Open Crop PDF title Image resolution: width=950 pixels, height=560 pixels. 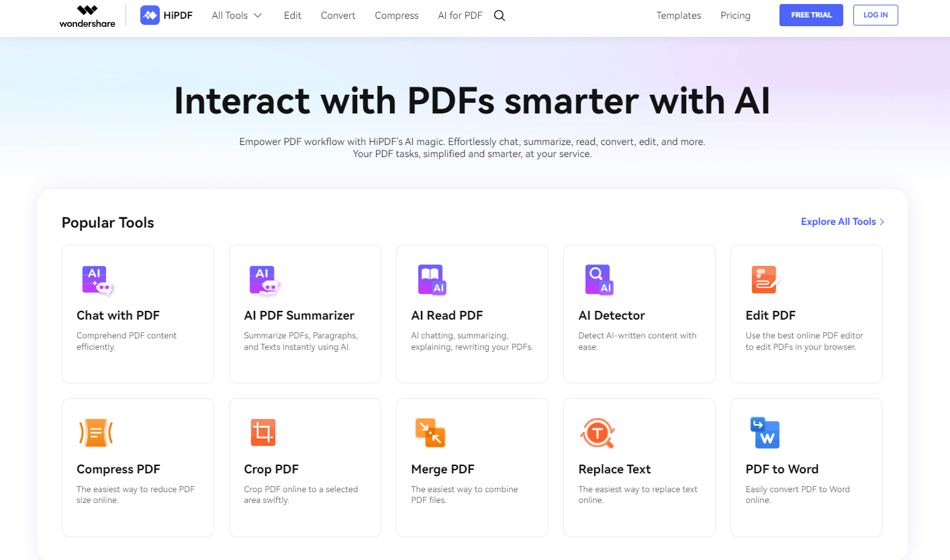point(271,469)
